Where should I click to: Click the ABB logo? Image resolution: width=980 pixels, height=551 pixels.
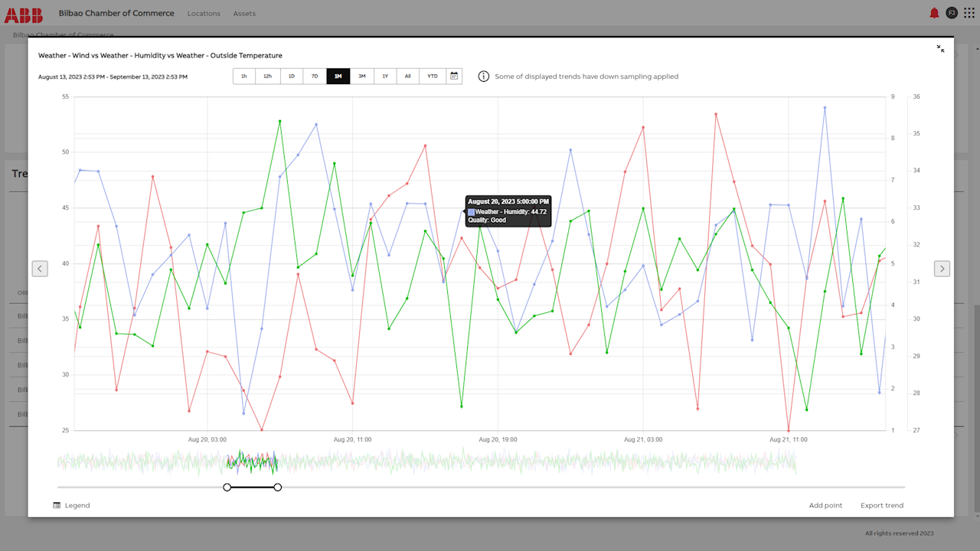(28, 13)
